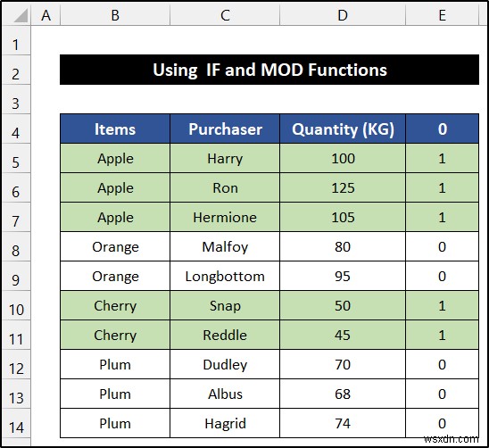Click the Quantity (KG) header cell

pyautogui.click(x=343, y=129)
